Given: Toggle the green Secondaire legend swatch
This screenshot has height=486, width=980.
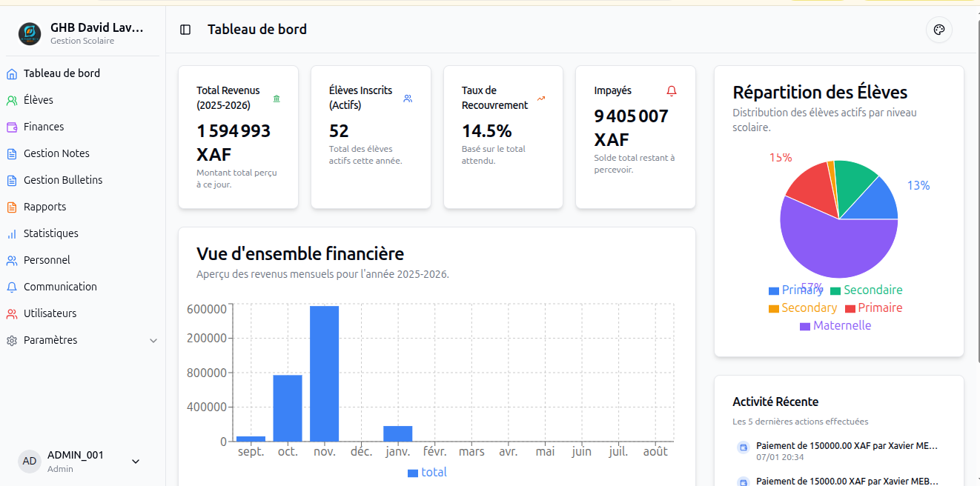Looking at the screenshot, I should click(x=835, y=291).
